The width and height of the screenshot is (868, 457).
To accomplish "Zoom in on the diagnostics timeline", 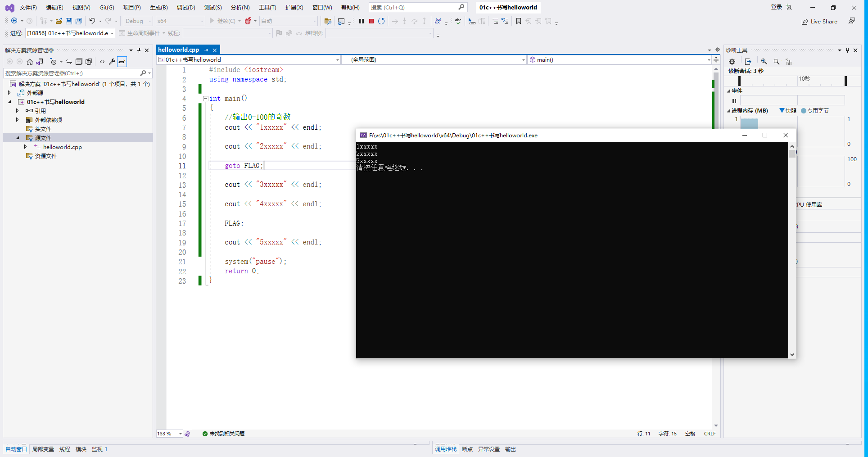I will click(x=764, y=62).
